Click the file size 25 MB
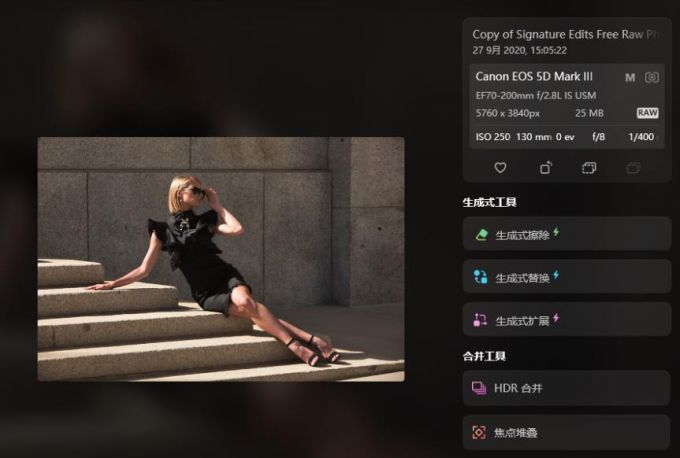Image resolution: width=680 pixels, height=458 pixels. click(x=589, y=113)
